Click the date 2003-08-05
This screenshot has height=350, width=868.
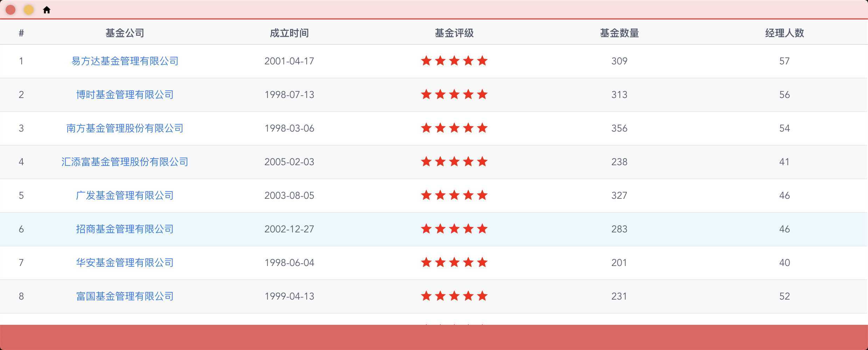(289, 195)
